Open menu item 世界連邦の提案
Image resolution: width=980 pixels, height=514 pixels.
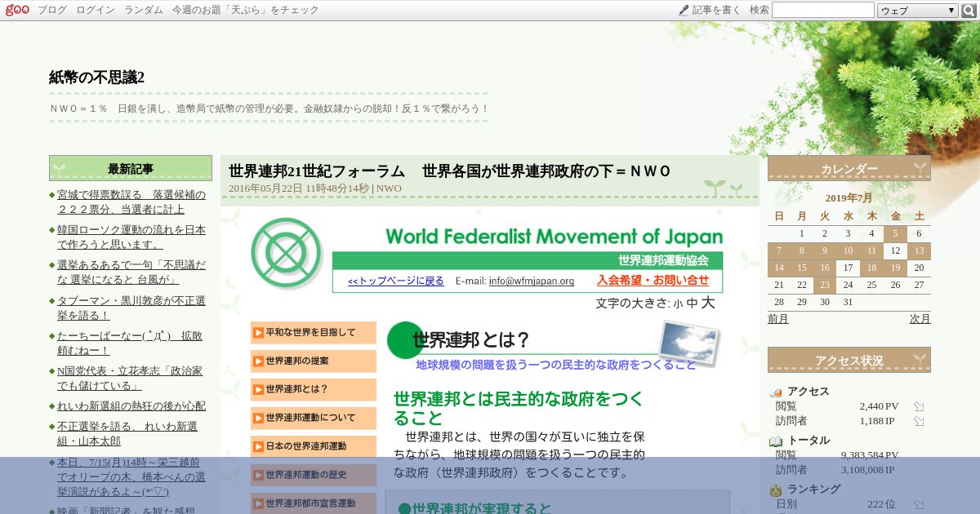(x=314, y=361)
